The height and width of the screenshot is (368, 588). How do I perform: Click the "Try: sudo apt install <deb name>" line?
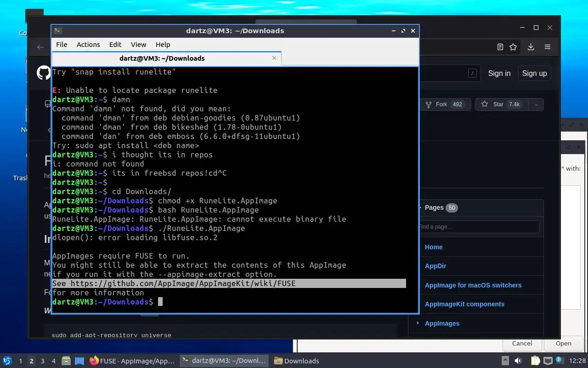coord(126,145)
